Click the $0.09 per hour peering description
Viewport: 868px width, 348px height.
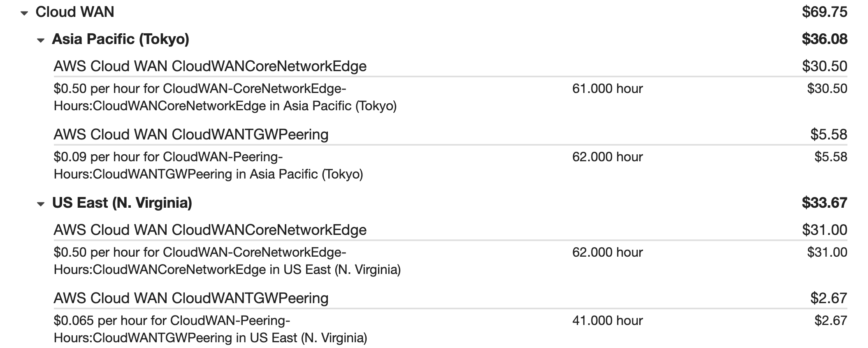[208, 165]
